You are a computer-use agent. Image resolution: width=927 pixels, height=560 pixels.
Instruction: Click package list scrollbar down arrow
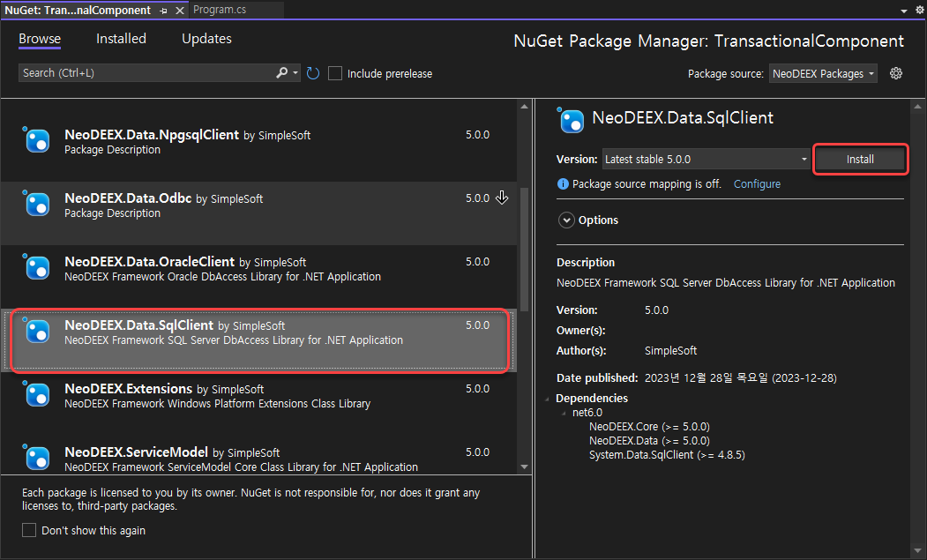coord(525,467)
